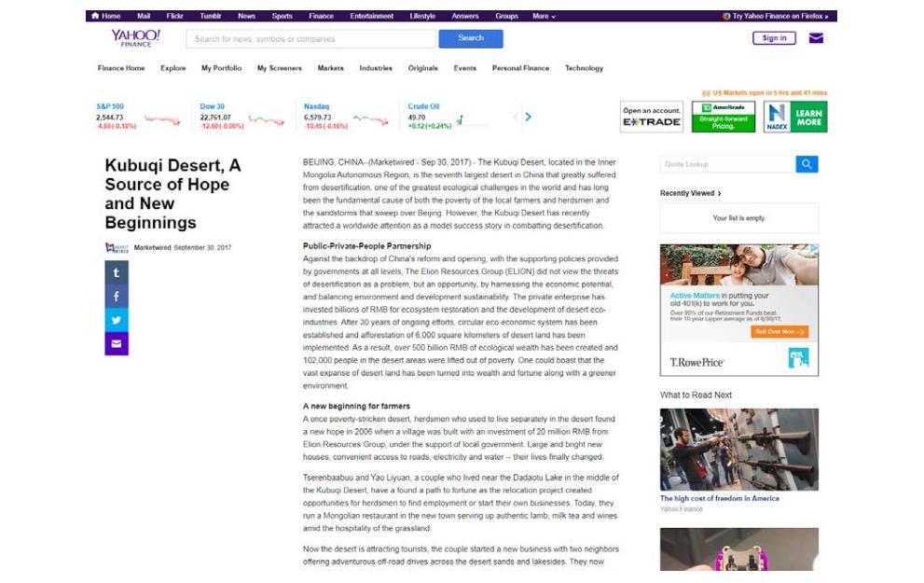
Task: Click the Quote Lookup input field
Action: pos(728,164)
